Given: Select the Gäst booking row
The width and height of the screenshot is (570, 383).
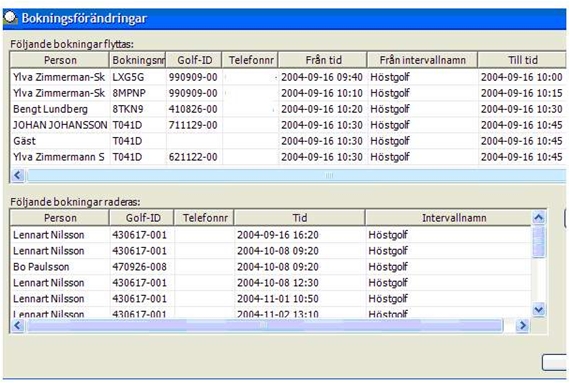Looking at the screenshot, I should click(x=288, y=141).
